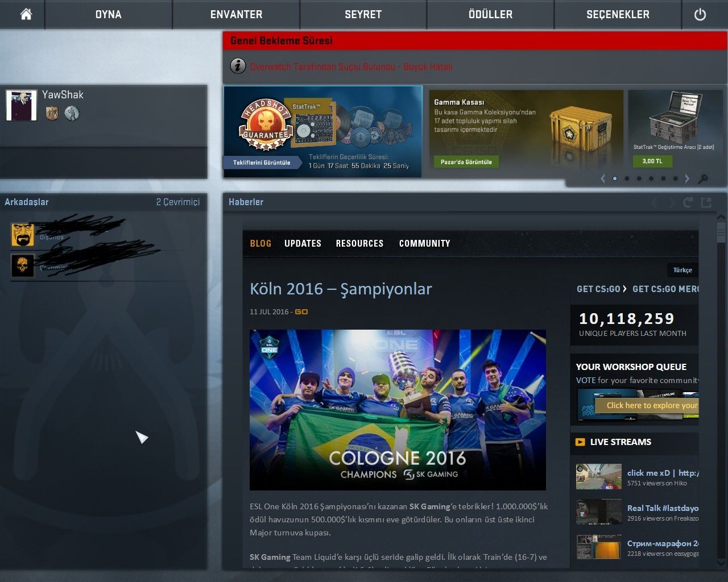Open the 'Стрим-марафон' stream link
Screen dimensions: 728x582
pyautogui.click(x=663, y=543)
